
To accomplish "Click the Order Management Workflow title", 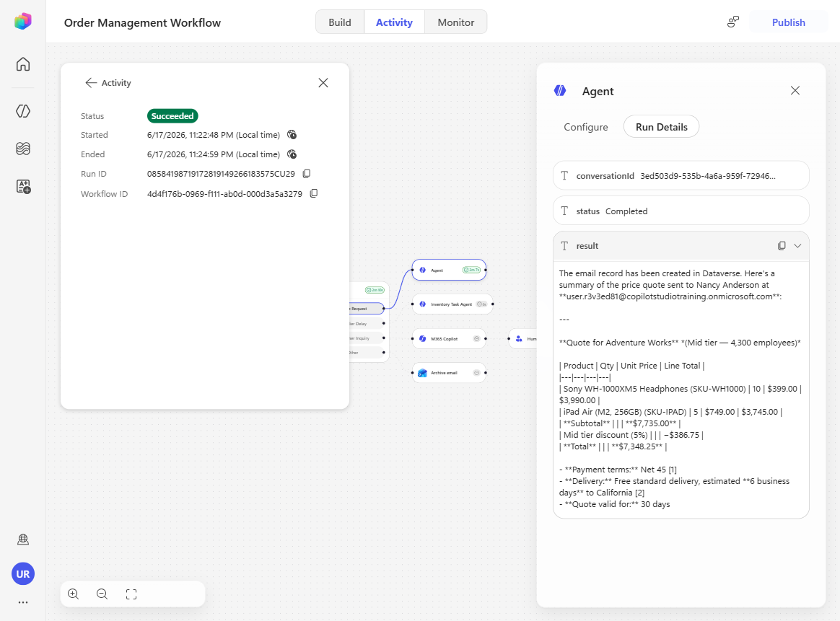I will pos(142,22).
